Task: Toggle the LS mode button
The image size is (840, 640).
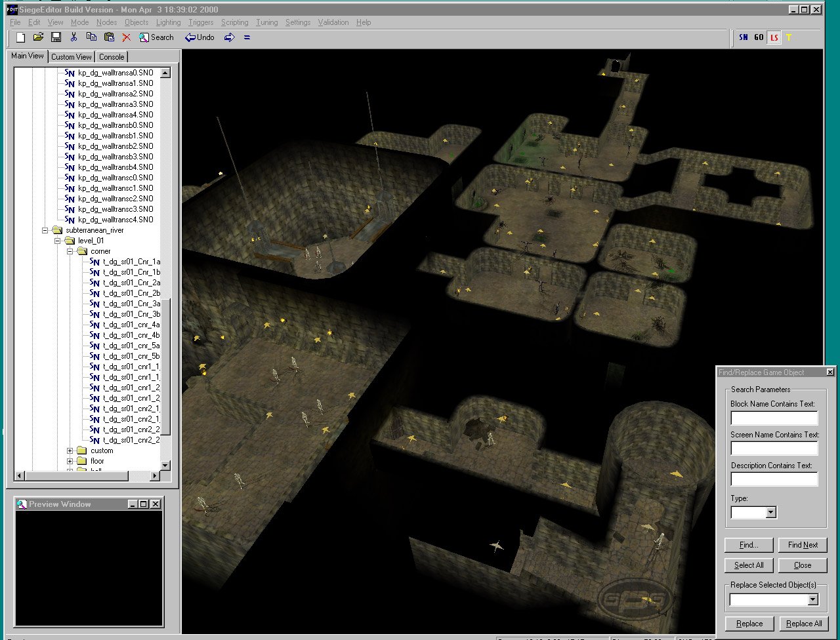Action: click(x=774, y=37)
